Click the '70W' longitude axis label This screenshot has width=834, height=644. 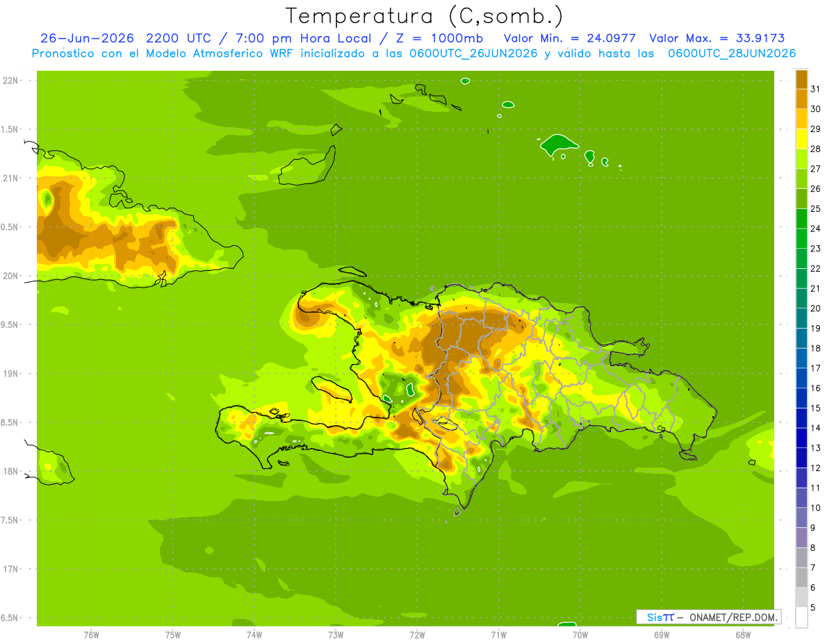[580, 634]
